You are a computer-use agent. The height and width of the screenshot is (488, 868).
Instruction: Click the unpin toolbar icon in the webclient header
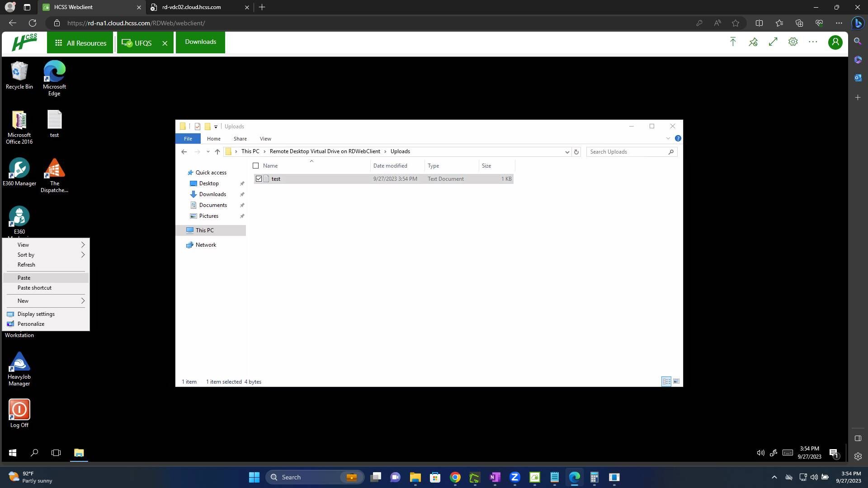point(753,42)
